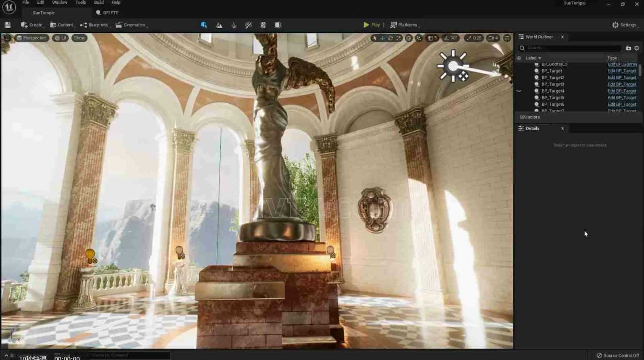Toggle visibility of BP_Target4 row
This screenshot has width=644, height=360.
coord(519,91)
